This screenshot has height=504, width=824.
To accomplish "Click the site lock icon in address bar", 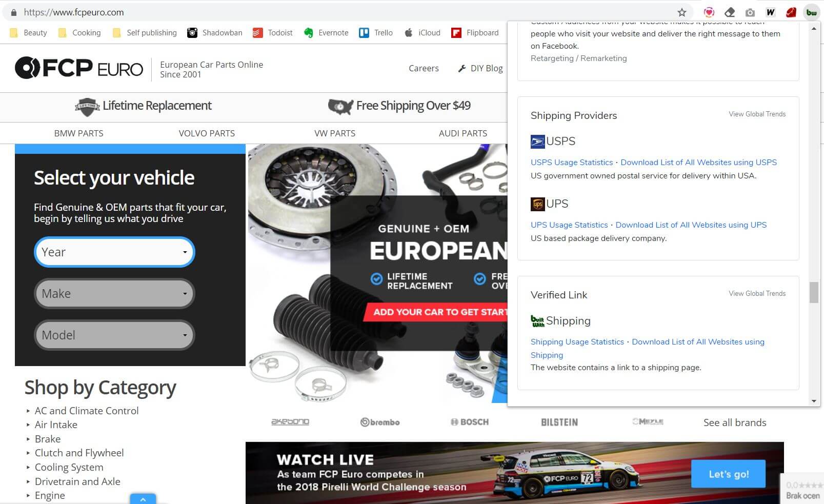I will pyautogui.click(x=14, y=12).
